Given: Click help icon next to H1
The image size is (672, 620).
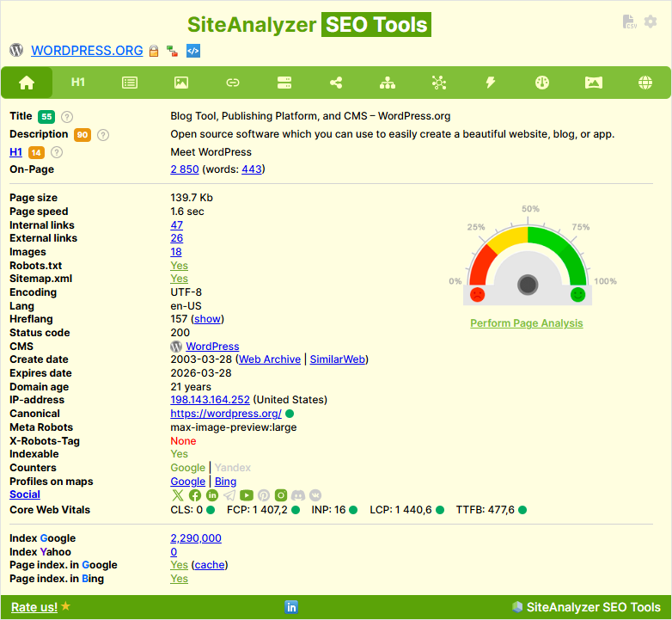Looking at the screenshot, I should (x=57, y=152).
